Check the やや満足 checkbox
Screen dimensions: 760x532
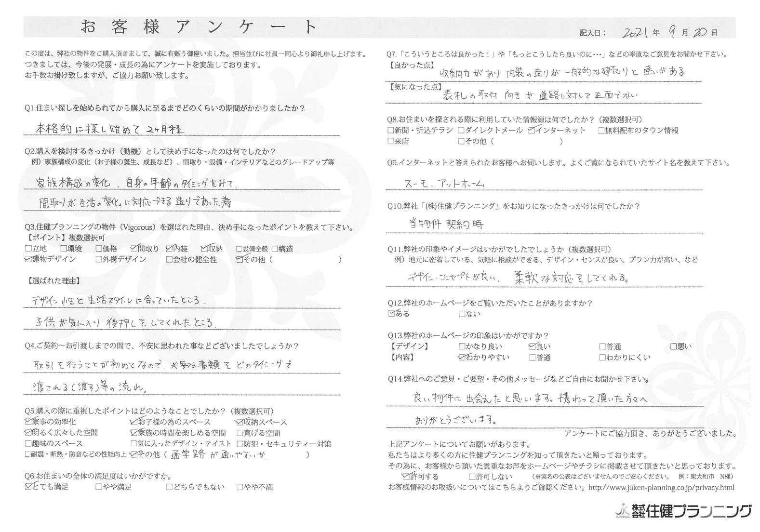(99, 487)
